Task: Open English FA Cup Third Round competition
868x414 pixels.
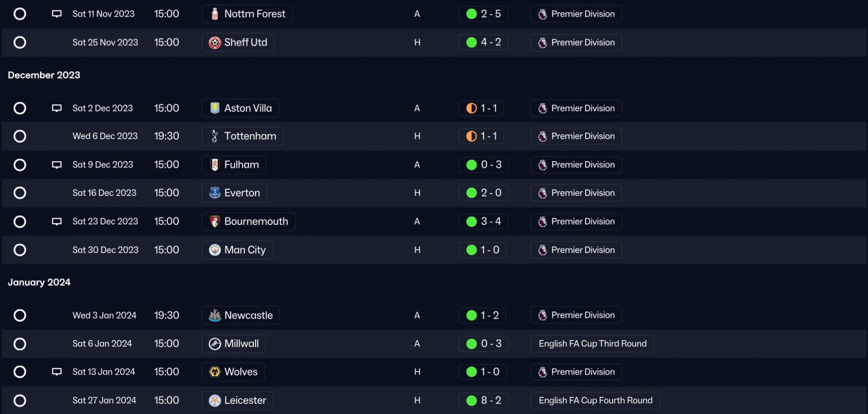Action: [592, 344]
